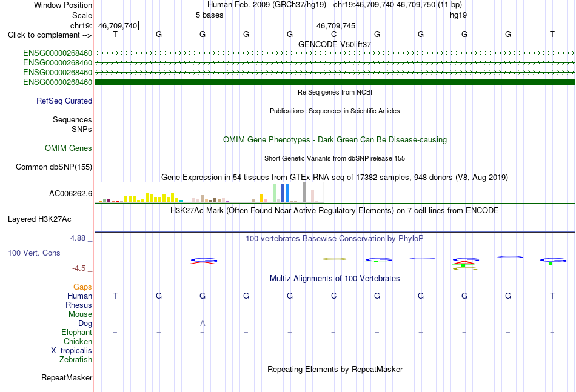Select the Dog species label

coord(85,324)
